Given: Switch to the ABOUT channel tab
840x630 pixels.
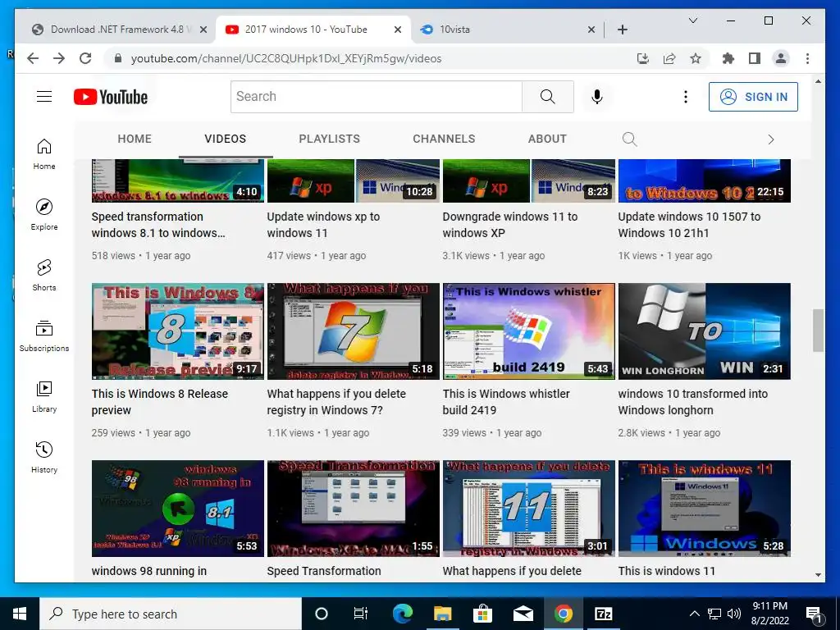Looking at the screenshot, I should coord(547,139).
